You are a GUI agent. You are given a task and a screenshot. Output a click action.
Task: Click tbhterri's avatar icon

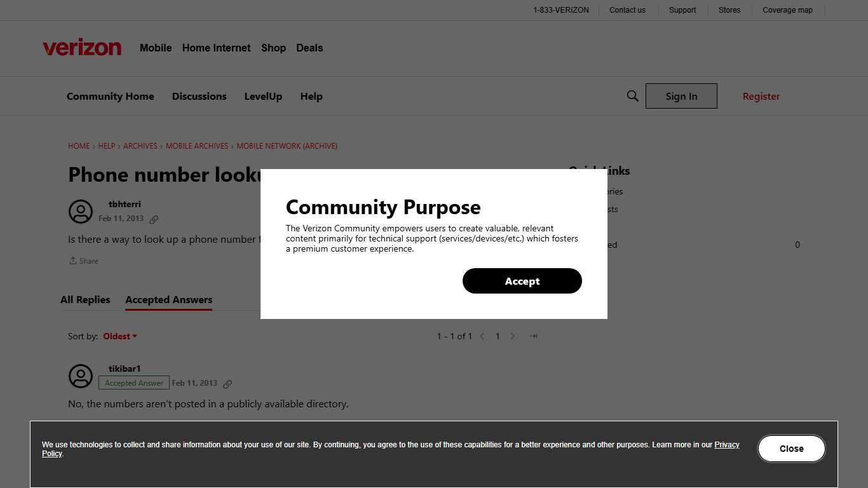click(x=81, y=212)
